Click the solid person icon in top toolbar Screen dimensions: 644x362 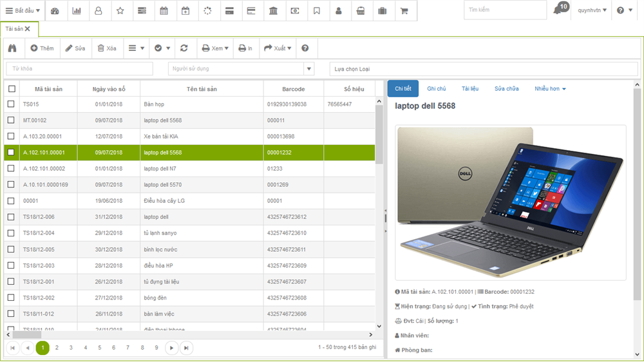tap(339, 11)
